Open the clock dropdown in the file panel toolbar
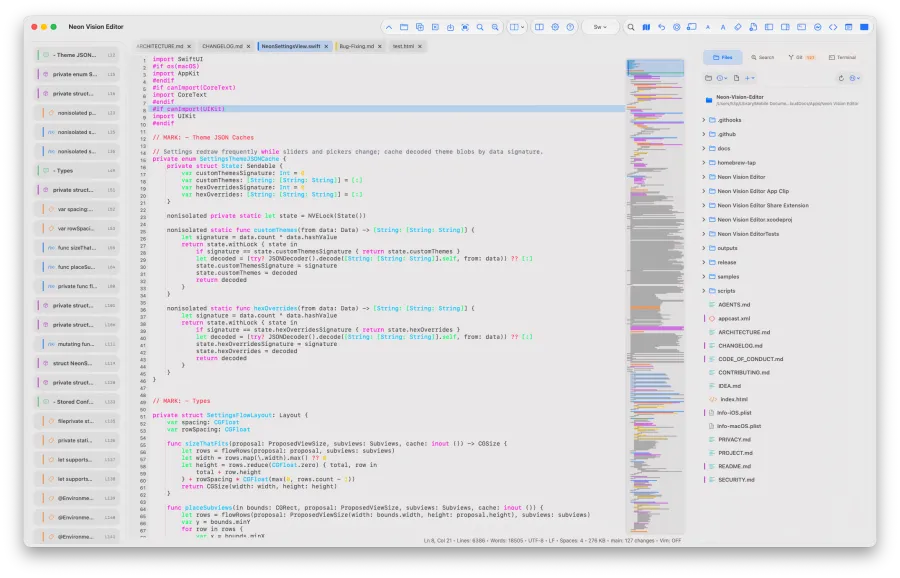 (722, 78)
